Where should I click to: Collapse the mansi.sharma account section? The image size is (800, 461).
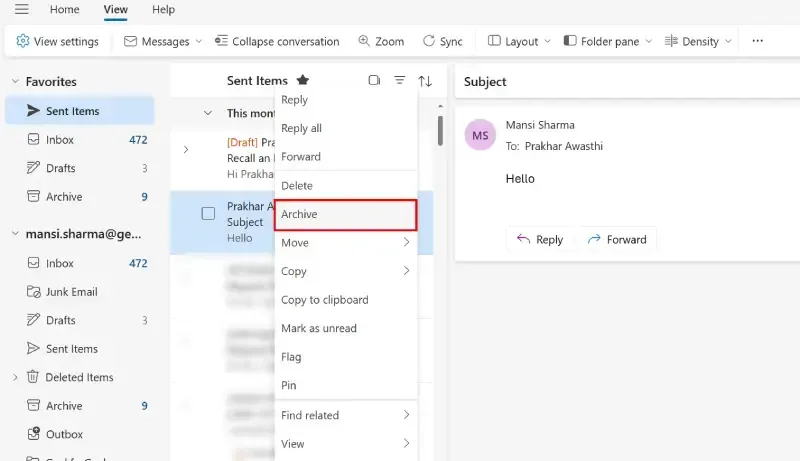[15, 234]
